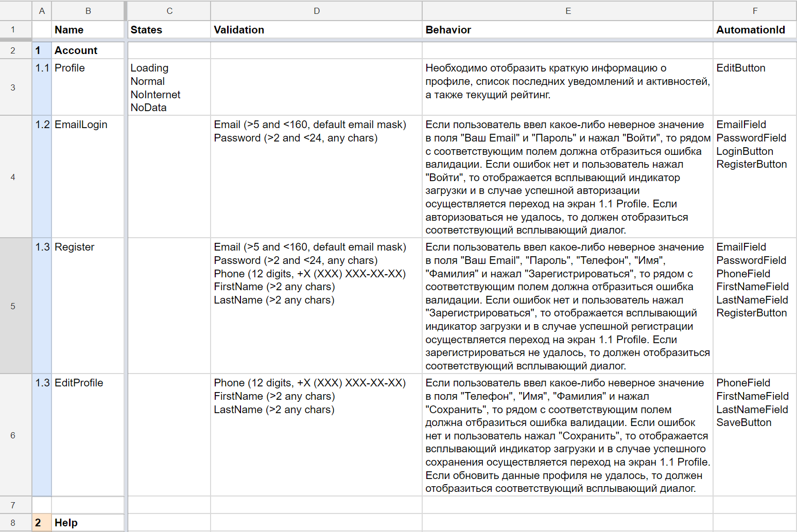Select column F header
The width and height of the screenshot is (797, 532).
click(755, 11)
